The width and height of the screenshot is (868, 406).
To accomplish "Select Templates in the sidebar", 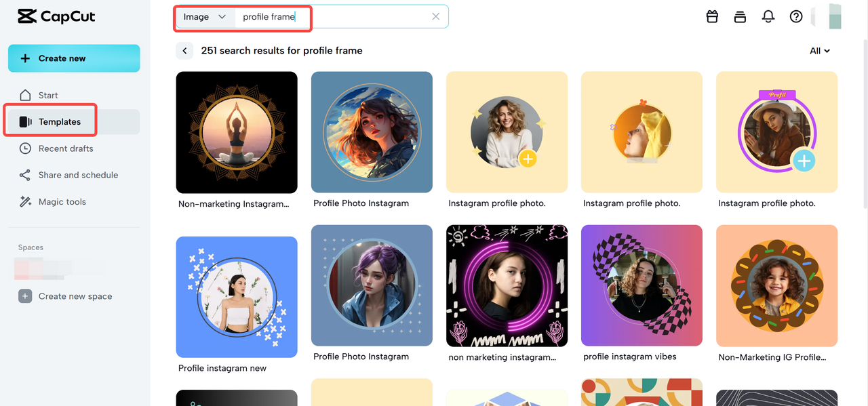I will click(74, 122).
